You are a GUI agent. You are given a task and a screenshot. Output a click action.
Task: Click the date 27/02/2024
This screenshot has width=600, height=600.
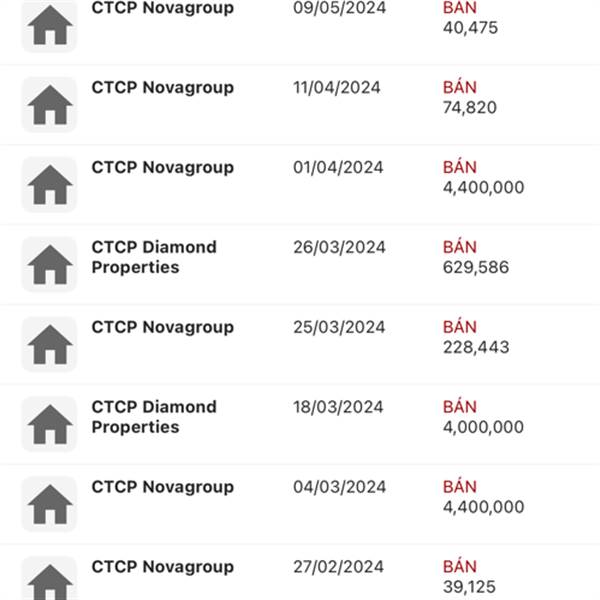tap(338, 567)
